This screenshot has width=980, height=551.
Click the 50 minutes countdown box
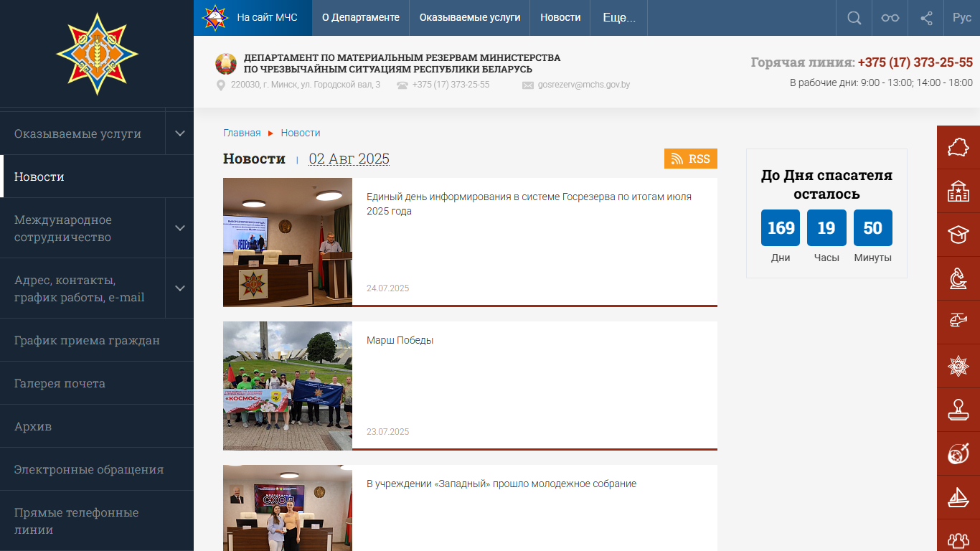point(873,228)
